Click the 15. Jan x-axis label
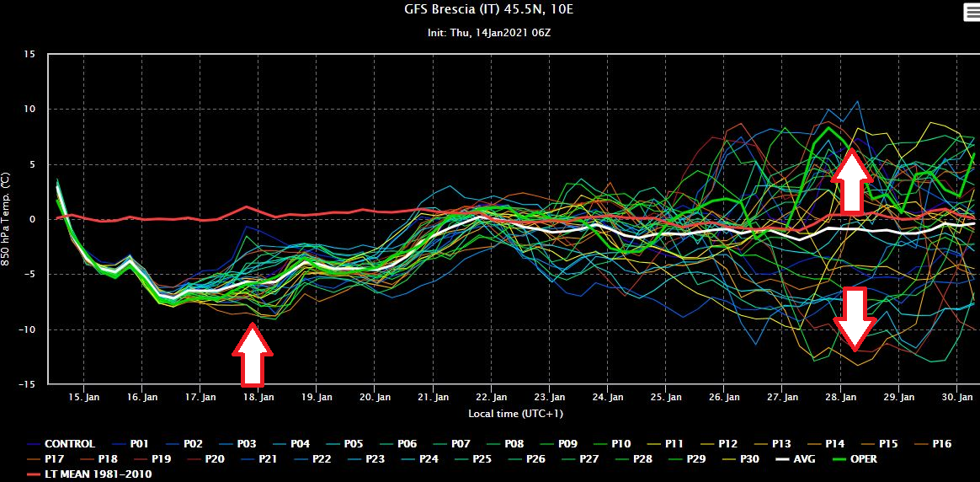980x482 pixels. [83, 397]
